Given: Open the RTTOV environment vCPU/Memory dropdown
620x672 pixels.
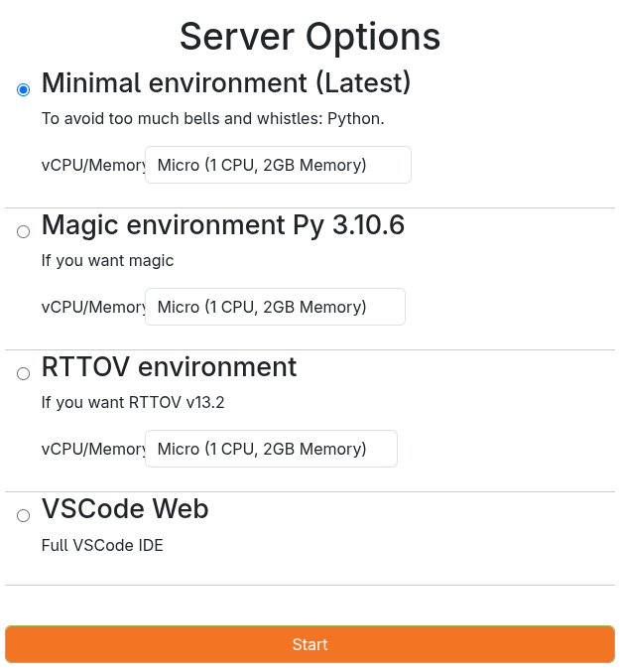Looking at the screenshot, I should pyautogui.click(x=271, y=449).
